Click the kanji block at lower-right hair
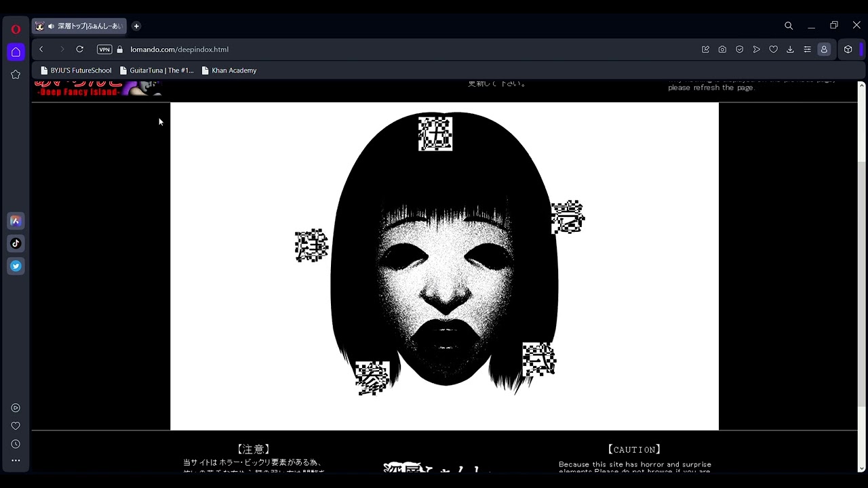 point(539,359)
